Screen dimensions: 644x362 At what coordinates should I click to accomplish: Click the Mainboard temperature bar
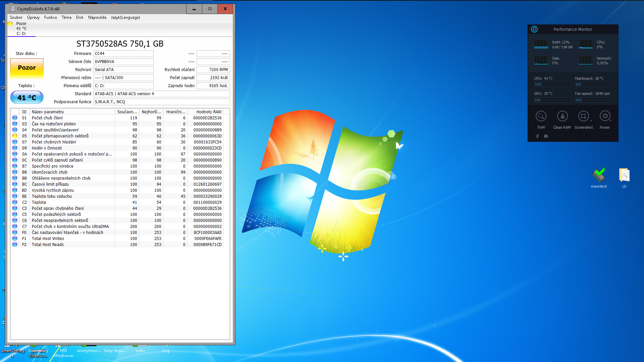coord(593,84)
